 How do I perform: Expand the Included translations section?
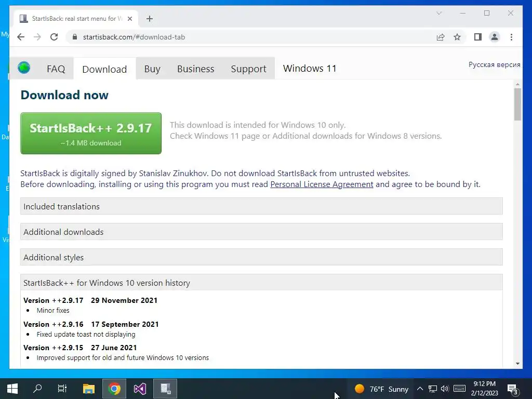[x=261, y=206]
